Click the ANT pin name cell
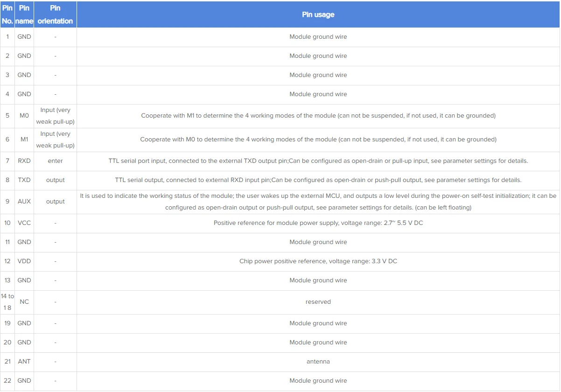The height and width of the screenshot is (392, 561). (24, 362)
